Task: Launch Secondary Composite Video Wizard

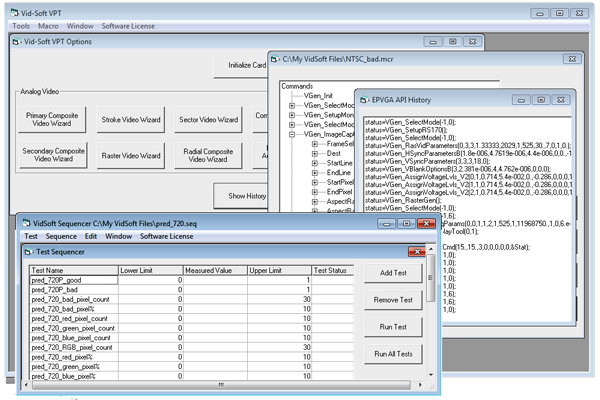Action: pos(53,155)
